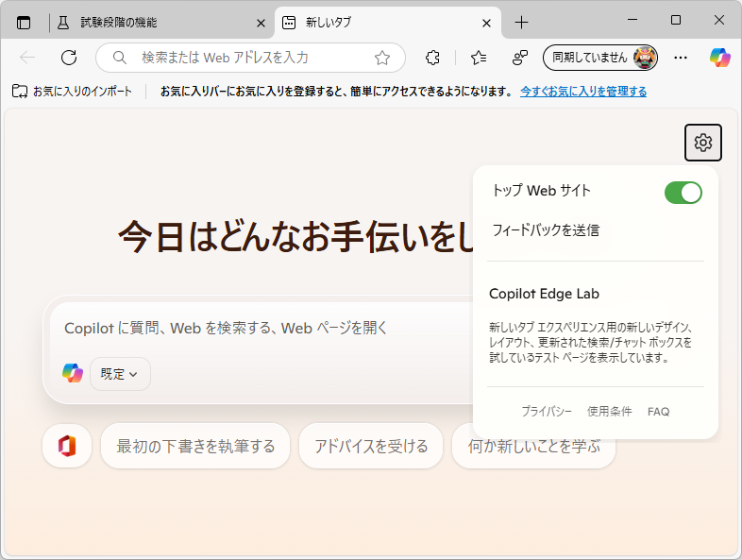
Task: Click the Copilot Edge Lab heading
Action: [x=544, y=294]
